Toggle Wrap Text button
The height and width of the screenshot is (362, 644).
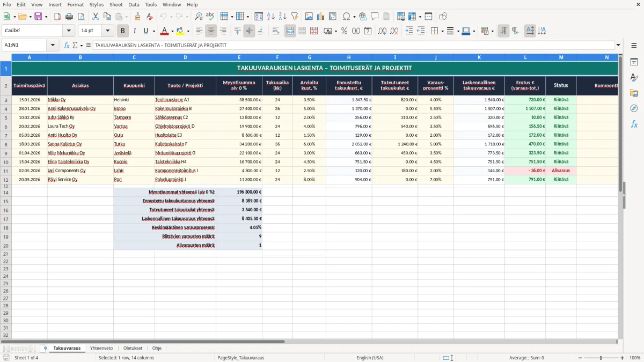point(276,31)
